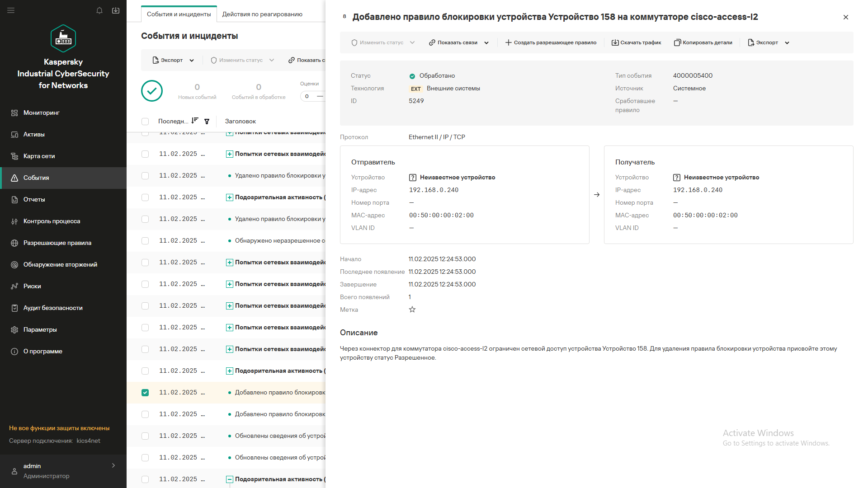Click the event ID value 5249

pyautogui.click(x=416, y=101)
